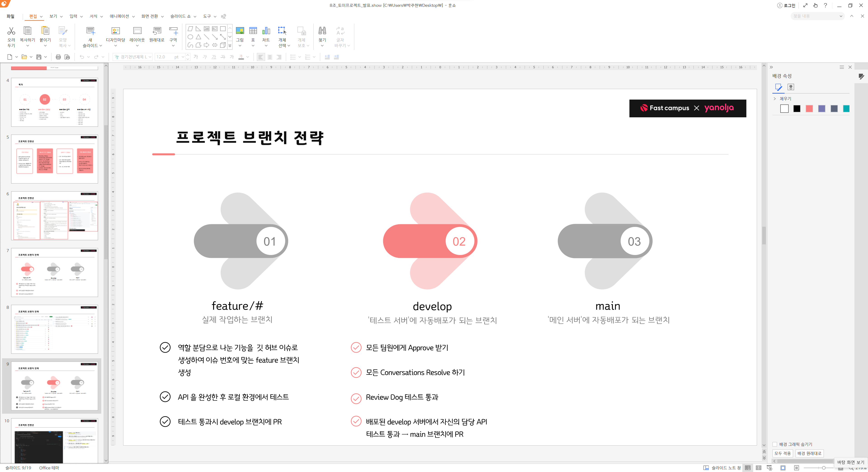Pick the teal color swatch in fill
This screenshot has height=472, width=868.
pos(846,109)
